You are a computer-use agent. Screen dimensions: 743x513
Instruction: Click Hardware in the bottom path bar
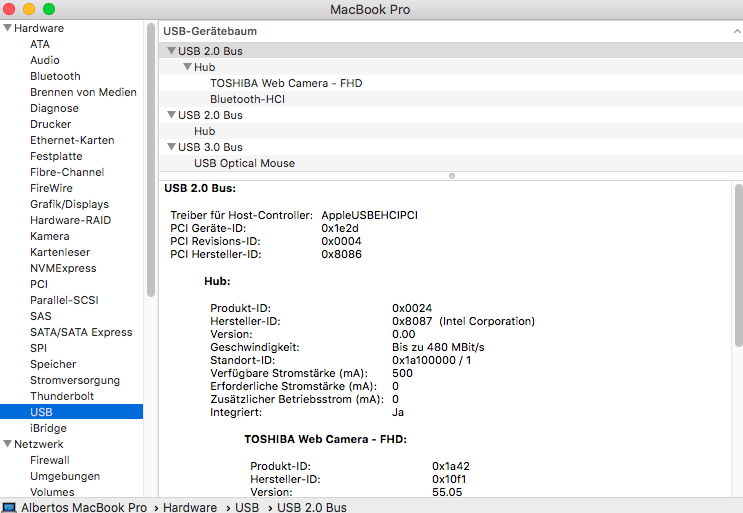point(189,507)
